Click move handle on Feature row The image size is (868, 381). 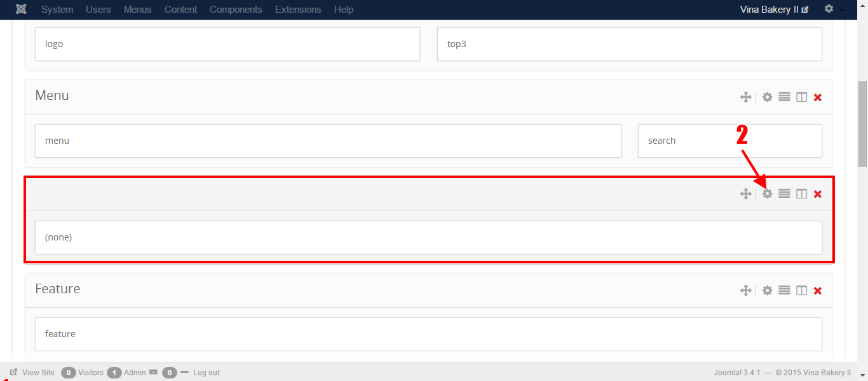coord(745,291)
